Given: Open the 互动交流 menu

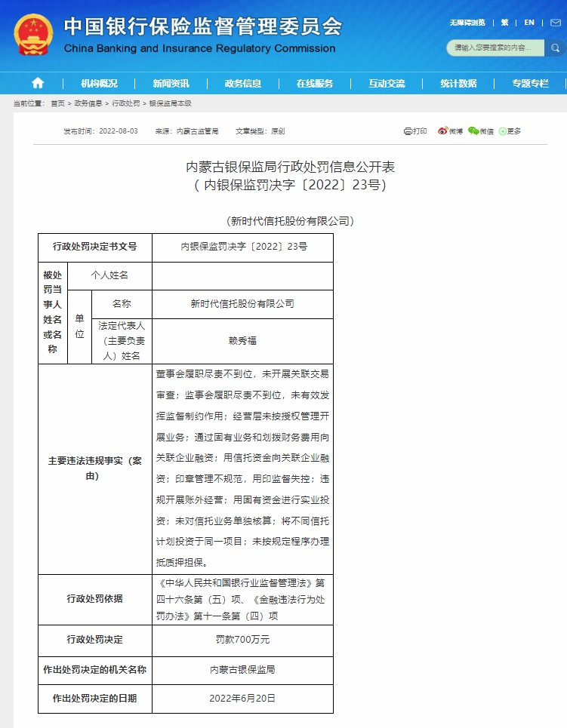Looking at the screenshot, I should 387,84.
